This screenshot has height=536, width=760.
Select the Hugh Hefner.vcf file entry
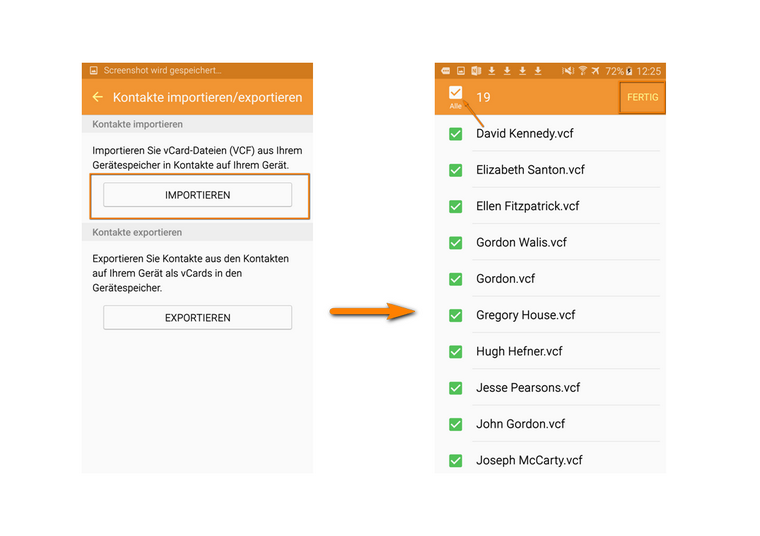tap(519, 351)
